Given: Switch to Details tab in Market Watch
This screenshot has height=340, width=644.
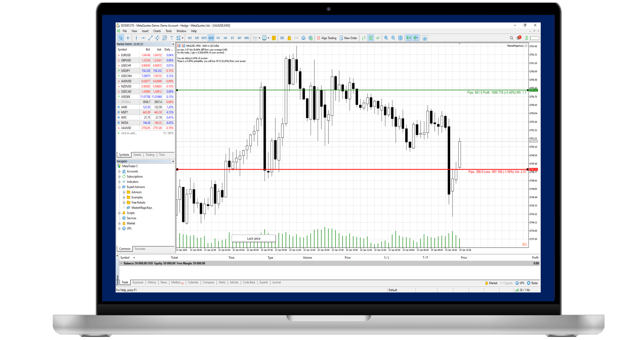Looking at the screenshot, I should coord(137,155).
